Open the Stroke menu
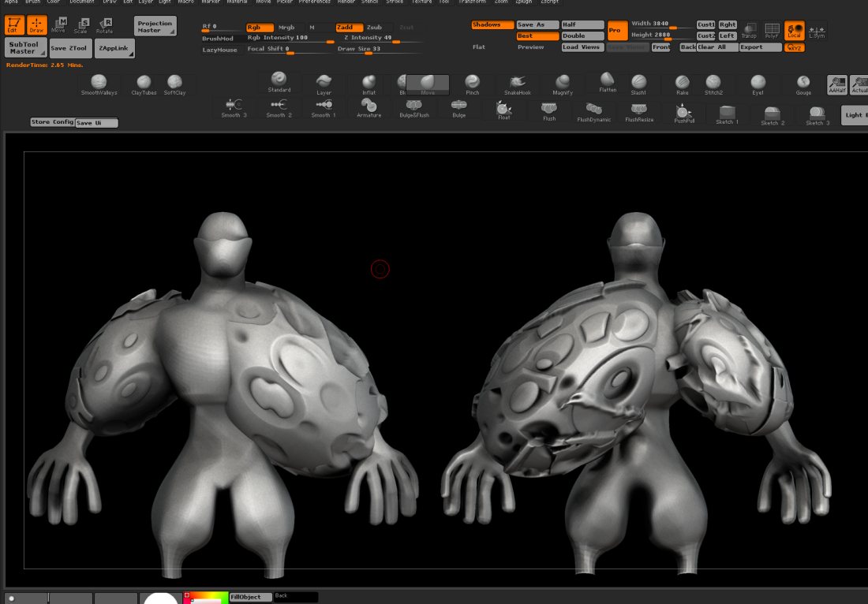868x604 pixels. [395, 2]
